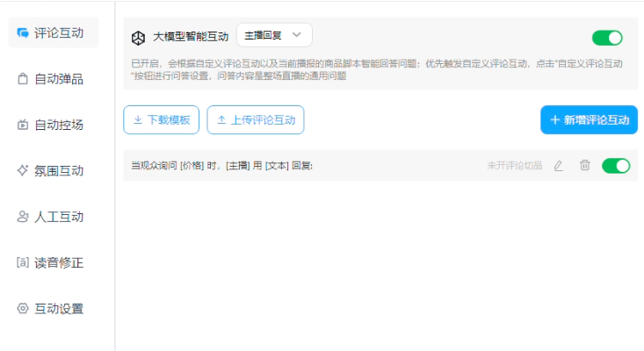Click the 人工互动 person icon
The width and height of the screenshot is (644, 351).
coord(23,217)
